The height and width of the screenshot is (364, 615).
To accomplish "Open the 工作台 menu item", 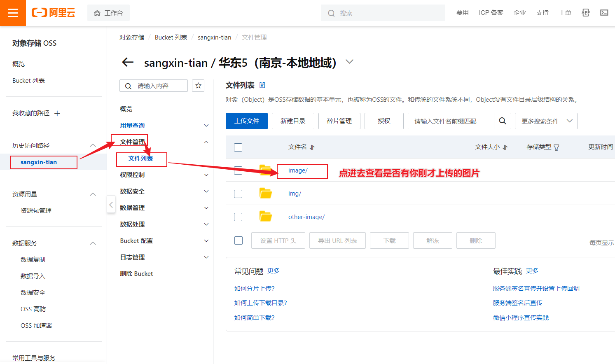I will point(108,12).
